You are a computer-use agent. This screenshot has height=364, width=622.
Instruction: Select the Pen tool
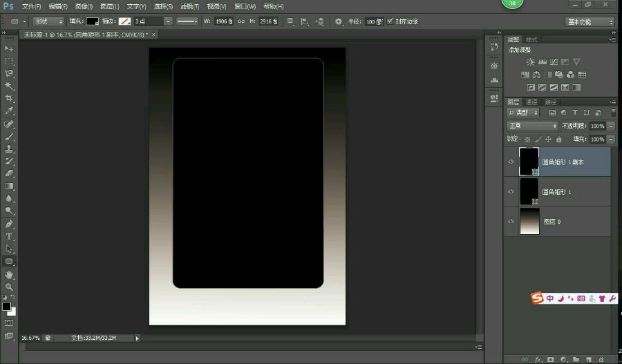pos(10,224)
